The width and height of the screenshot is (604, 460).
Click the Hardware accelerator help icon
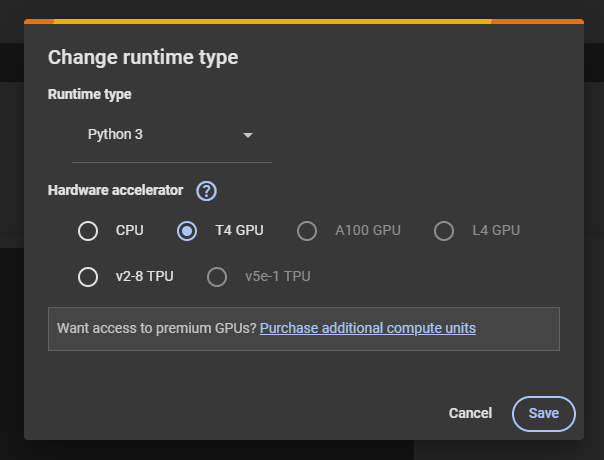click(x=207, y=191)
